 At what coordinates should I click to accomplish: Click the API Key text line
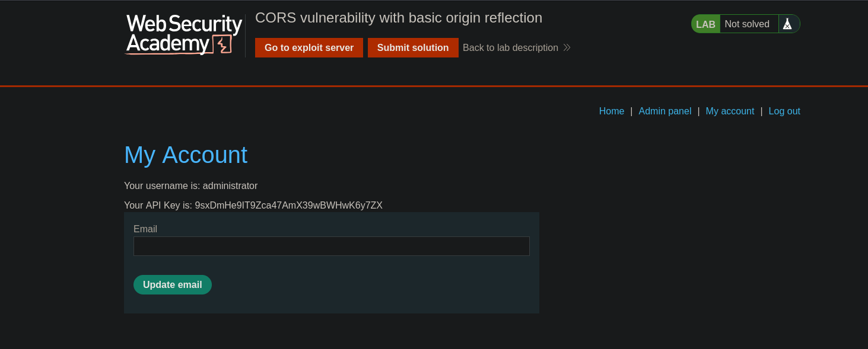click(x=253, y=205)
